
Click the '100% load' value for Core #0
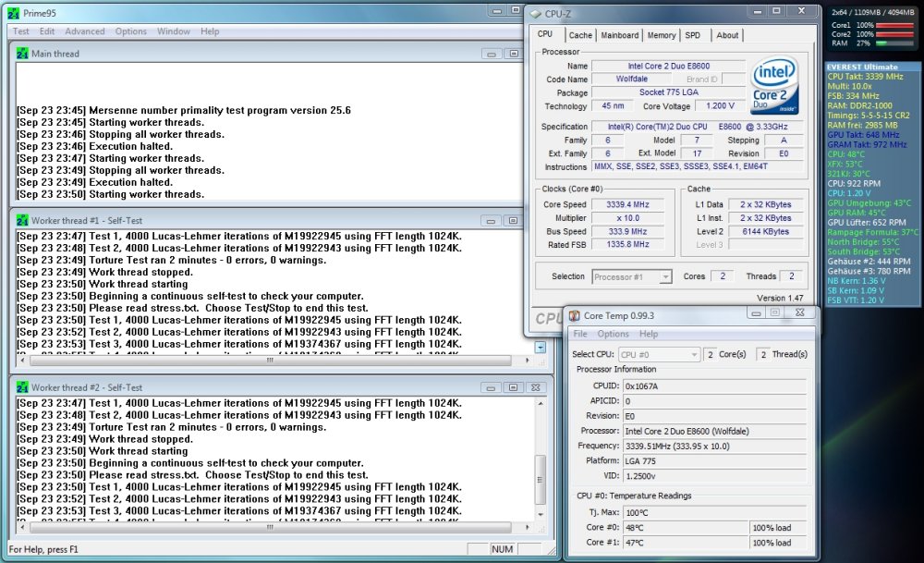pyautogui.click(x=778, y=528)
